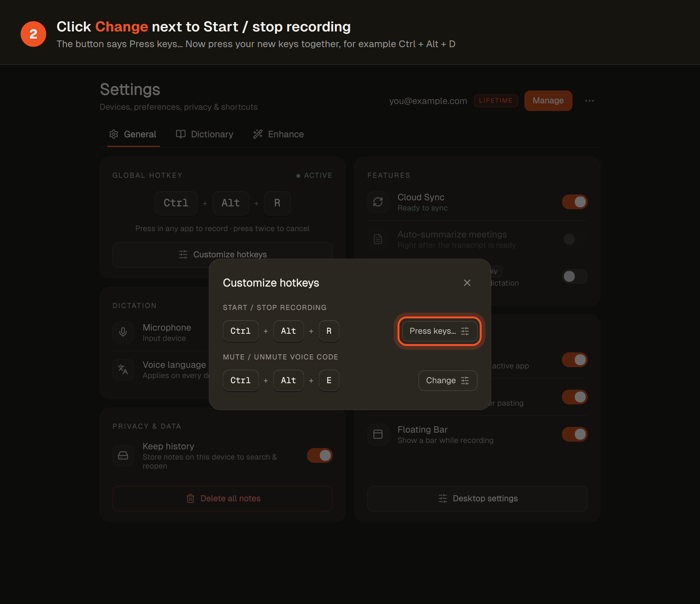Click the Manage button
This screenshot has height=604, width=700.
pyautogui.click(x=548, y=100)
